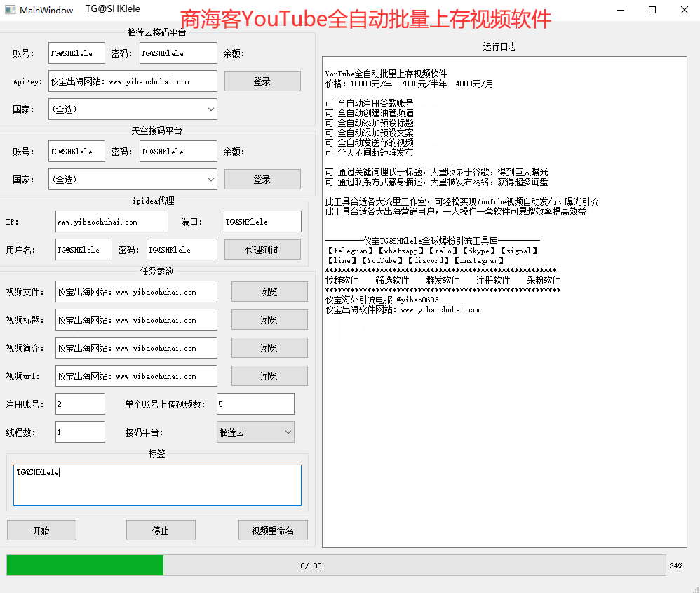This screenshot has width=700, height=593.
Task: Click the 榴莲云 登录 button
Action: point(262,81)
